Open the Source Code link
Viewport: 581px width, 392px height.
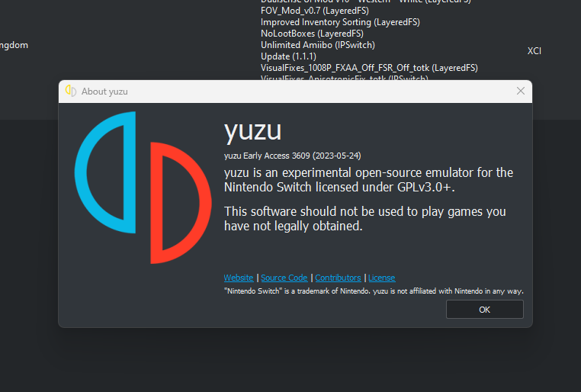284,278
